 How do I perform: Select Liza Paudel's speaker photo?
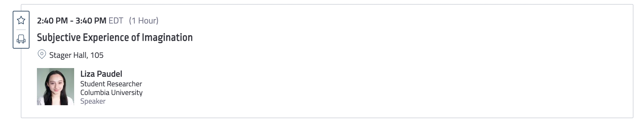(56, 87)
